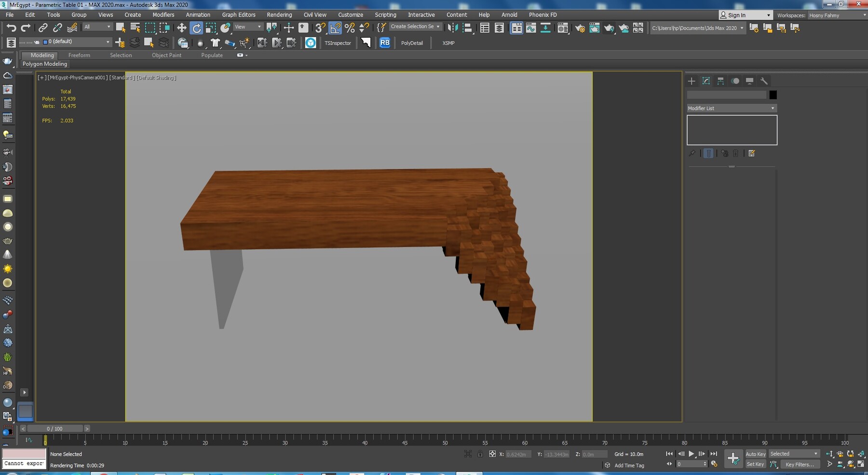868x475 pixels.
Task: Toggle Set Key mode
Action: [755, 464]
